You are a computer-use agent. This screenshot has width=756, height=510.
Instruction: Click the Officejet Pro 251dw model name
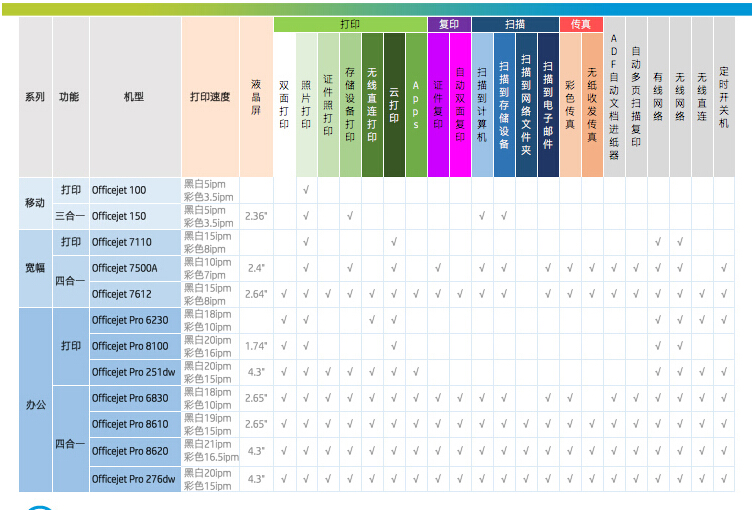pos(134,373)
